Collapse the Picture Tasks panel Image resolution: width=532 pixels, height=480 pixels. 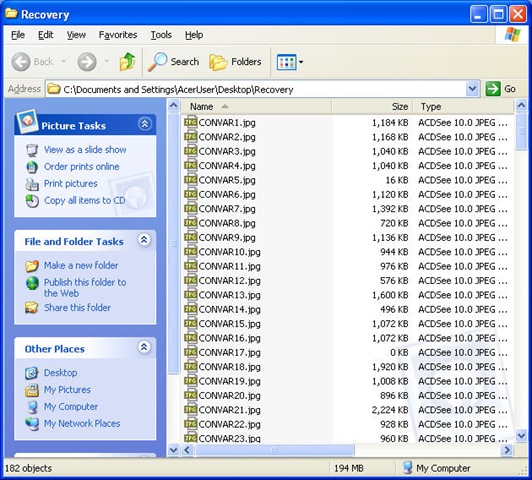click(x=145, y=124)
